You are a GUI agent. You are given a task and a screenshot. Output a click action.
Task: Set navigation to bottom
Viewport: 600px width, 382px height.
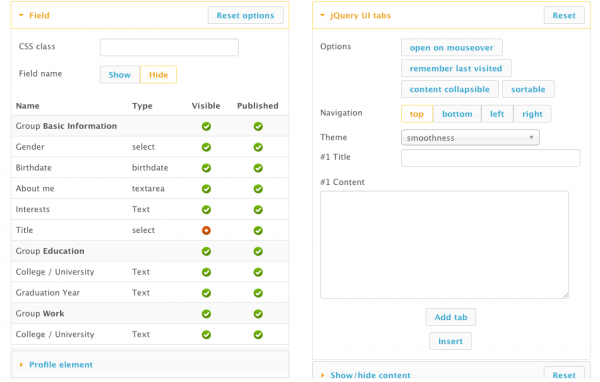(457, 114)
